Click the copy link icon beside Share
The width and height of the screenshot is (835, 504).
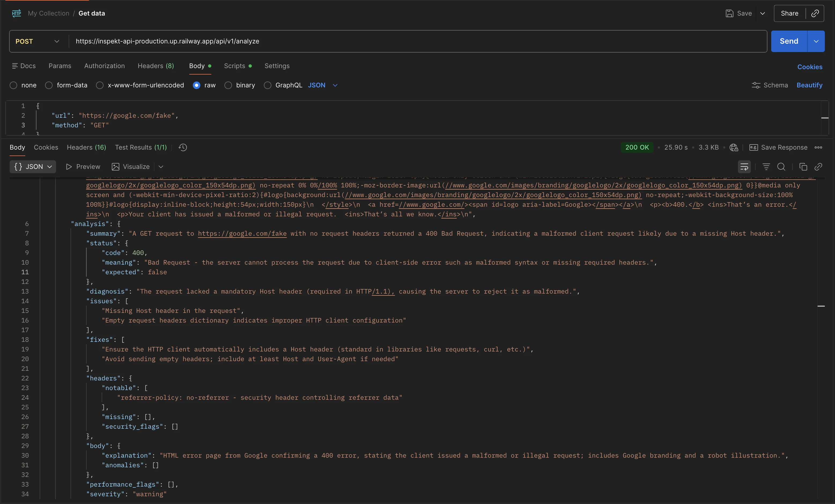coord(815,13)
